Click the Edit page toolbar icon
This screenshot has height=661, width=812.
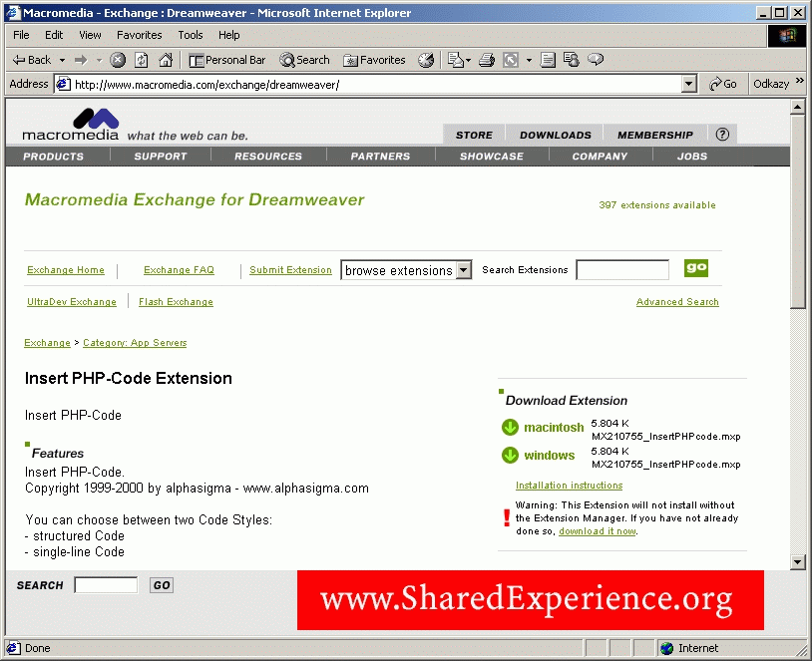pyautogui.click(x=548, y=60)
